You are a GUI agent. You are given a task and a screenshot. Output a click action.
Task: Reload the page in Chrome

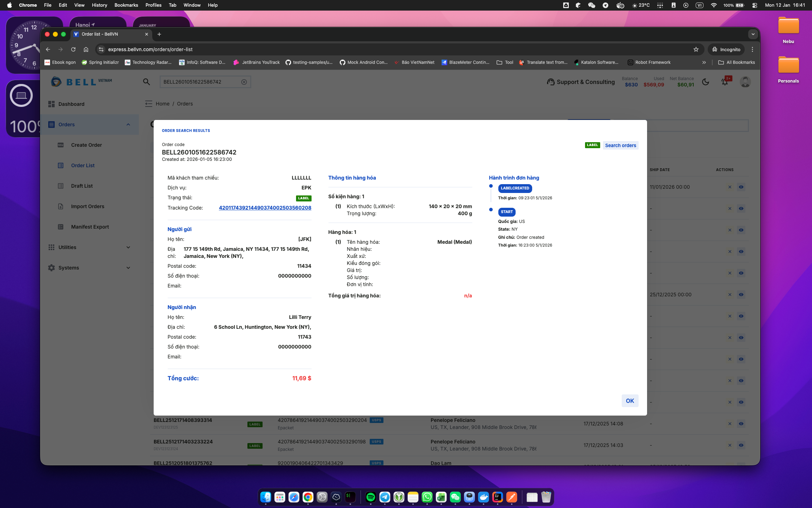coord(73,49)
